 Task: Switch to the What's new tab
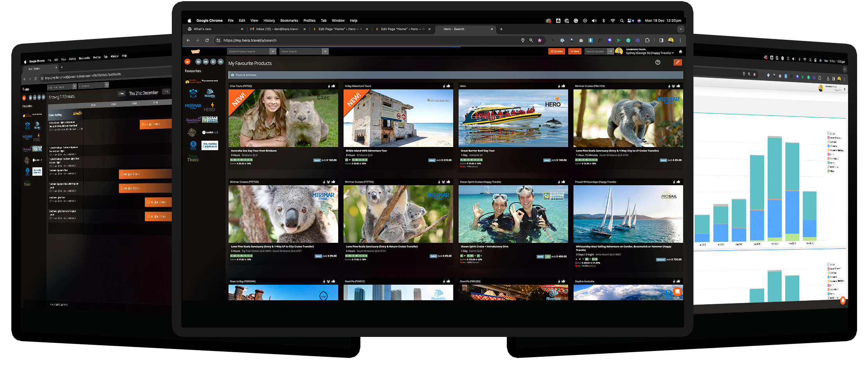pyautogui.click(x=215, y=29)
